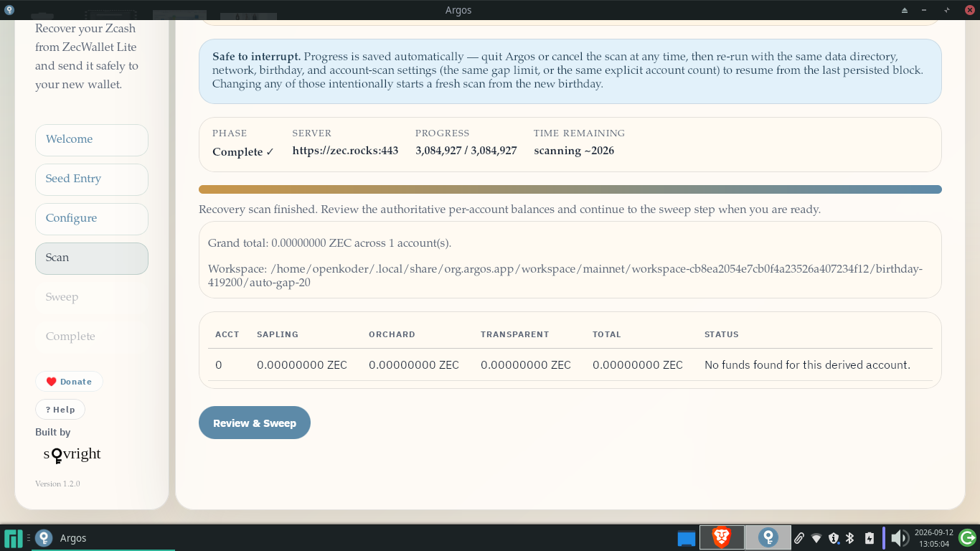Select the Complete step in sidebar
The height and width of the screenshot is (551, 980).
tap(92, 336)
